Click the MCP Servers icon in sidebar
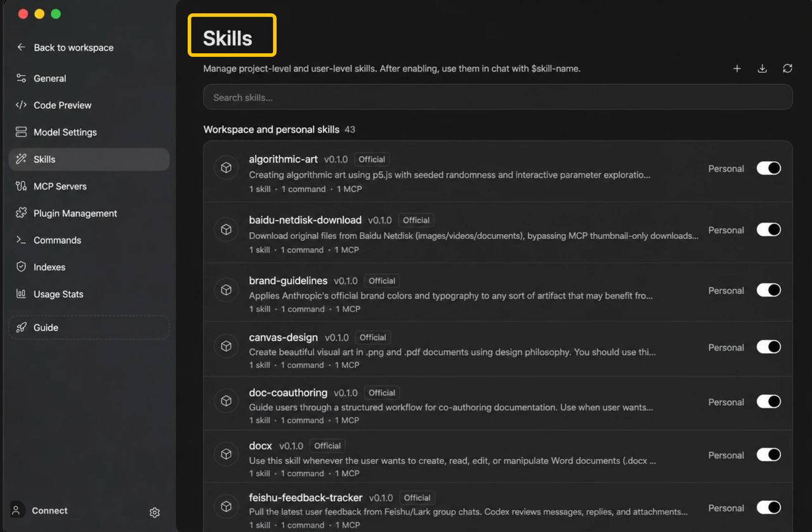 tap(21, 186)
